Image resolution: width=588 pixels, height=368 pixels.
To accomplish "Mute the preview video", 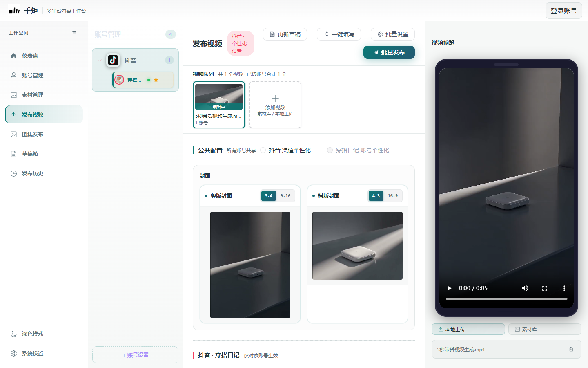I will (525, 288).
